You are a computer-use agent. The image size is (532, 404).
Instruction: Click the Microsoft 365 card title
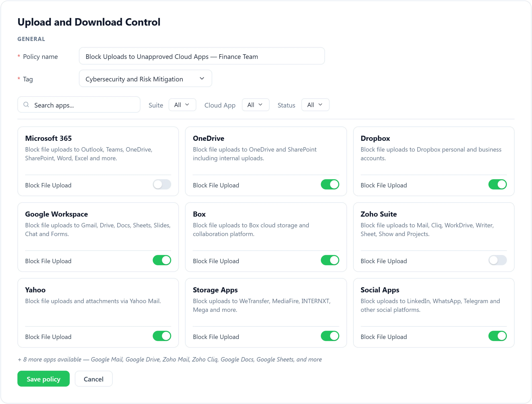pyautogui.click(x=48, y=139)
